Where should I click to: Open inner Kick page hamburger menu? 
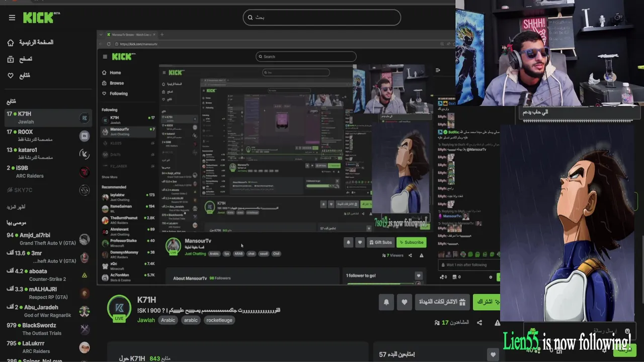pos(105,57)
